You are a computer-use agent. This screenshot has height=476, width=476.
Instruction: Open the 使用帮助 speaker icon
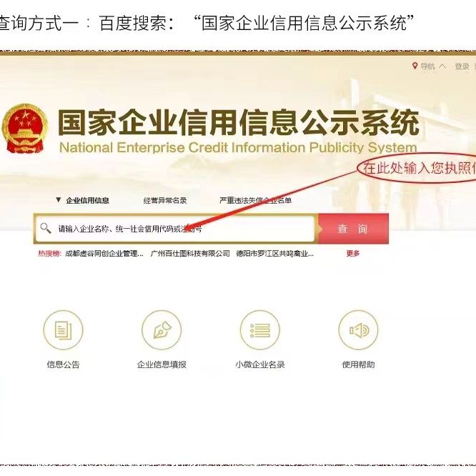click(x=358, y=330)
